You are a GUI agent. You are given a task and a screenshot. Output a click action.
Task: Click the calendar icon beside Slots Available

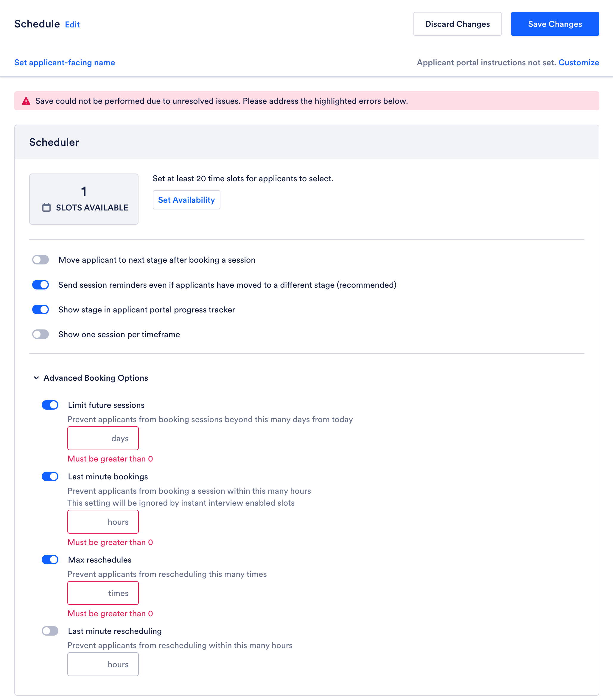46,207
